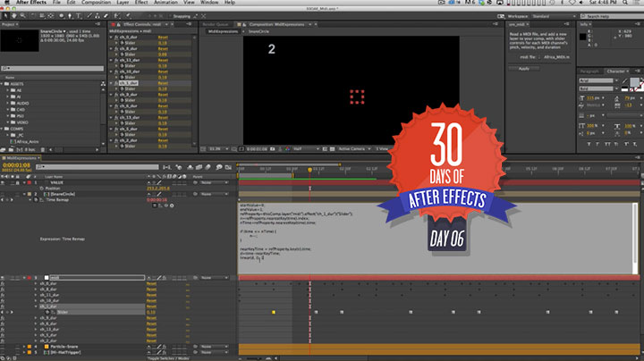Toggle visibility of SnareCircle layer
644x361 pixels.
point(3,194)
